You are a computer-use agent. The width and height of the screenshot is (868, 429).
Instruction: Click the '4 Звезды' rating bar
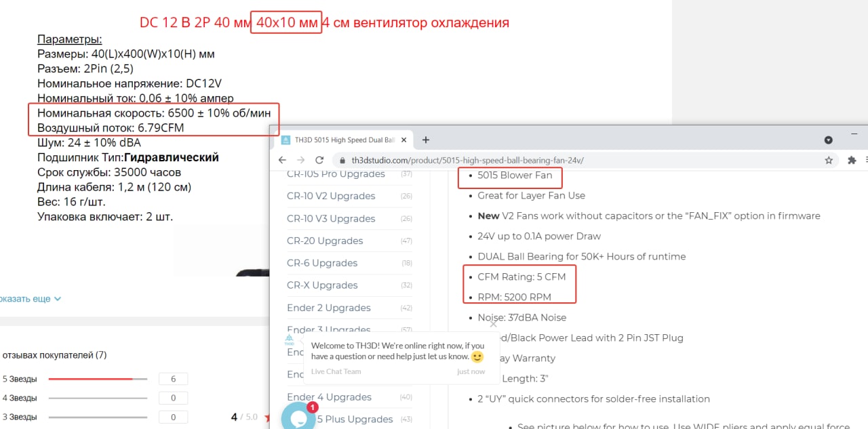[x=98, y=398]
